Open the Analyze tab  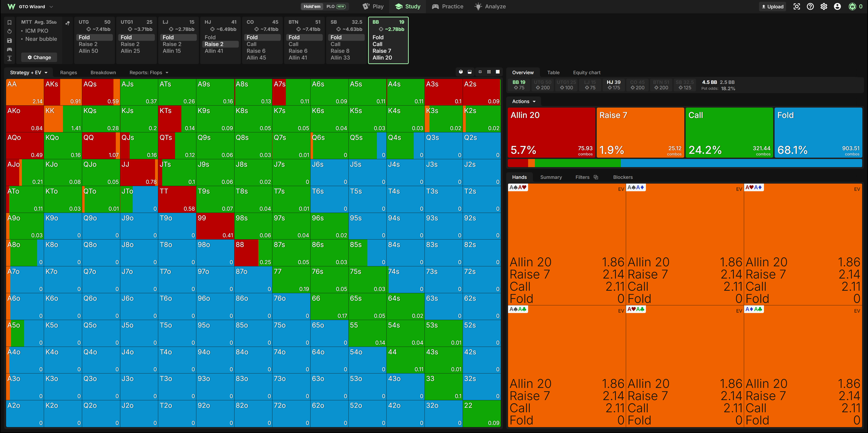[490, 6]
